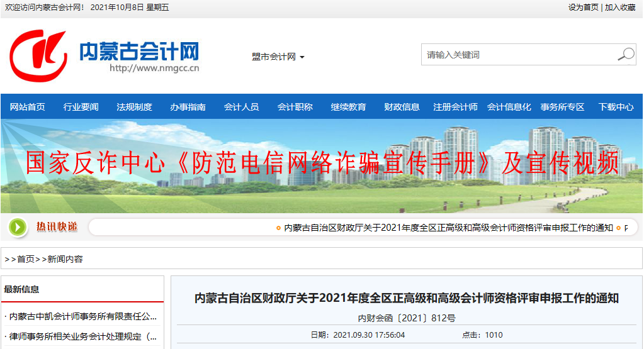Go to 行业要闻 in navigation bar

tap(81, 107)
